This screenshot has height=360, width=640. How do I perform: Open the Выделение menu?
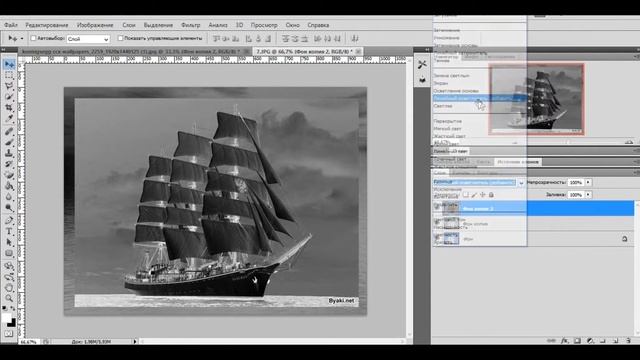pyautogui.click(x=158, y=25)
